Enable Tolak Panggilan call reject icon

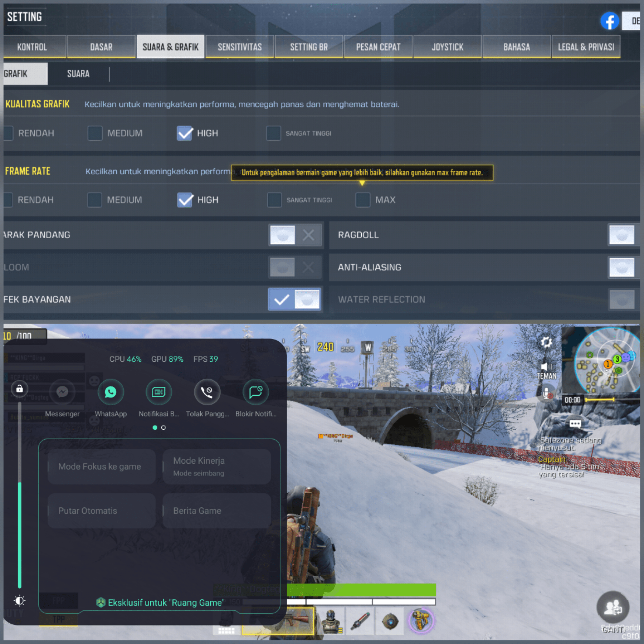click(207, 392)
